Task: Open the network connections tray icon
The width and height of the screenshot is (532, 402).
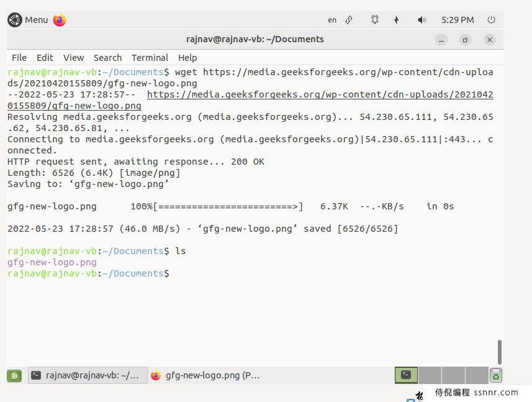Action: click(349, 20)
